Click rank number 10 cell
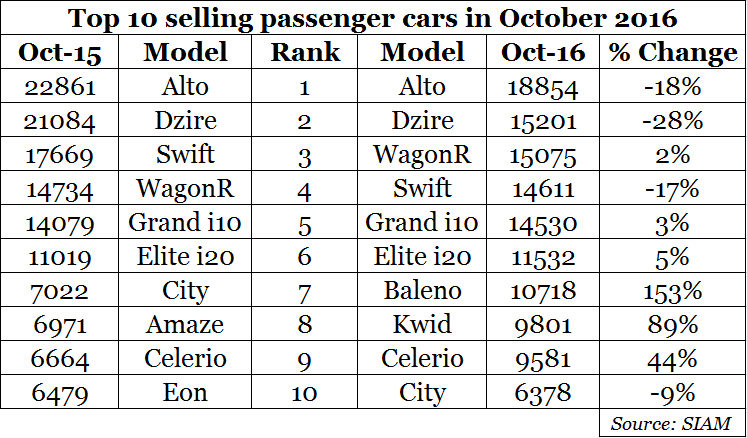747x438 pixels. click(305, 393)
